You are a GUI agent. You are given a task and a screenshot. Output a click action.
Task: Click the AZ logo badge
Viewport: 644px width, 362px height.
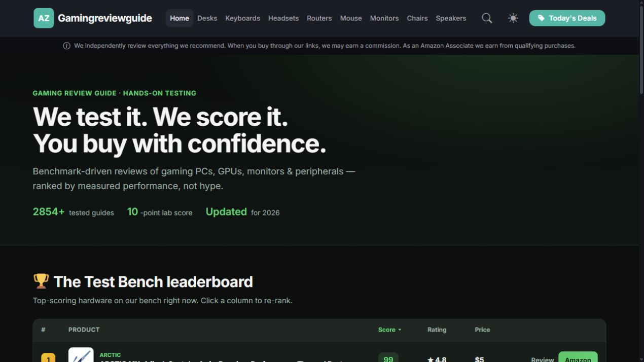tap(44, 18)
